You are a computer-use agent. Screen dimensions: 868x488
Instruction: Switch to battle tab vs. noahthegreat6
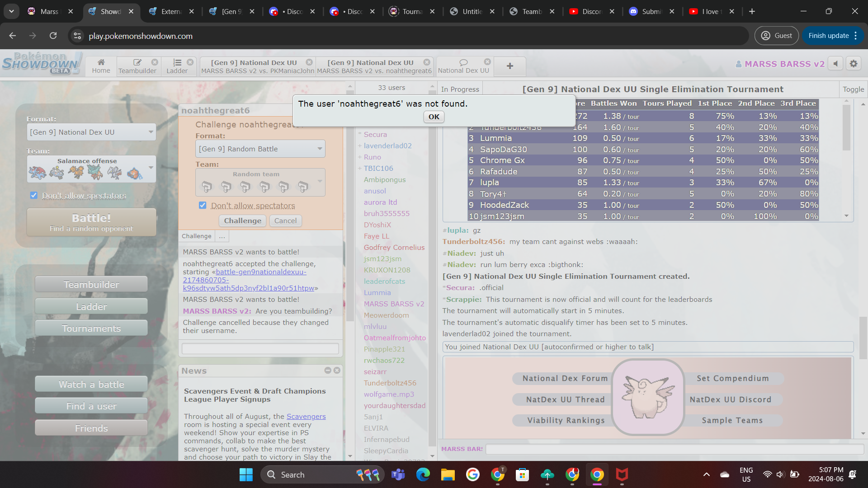point(374,66)
